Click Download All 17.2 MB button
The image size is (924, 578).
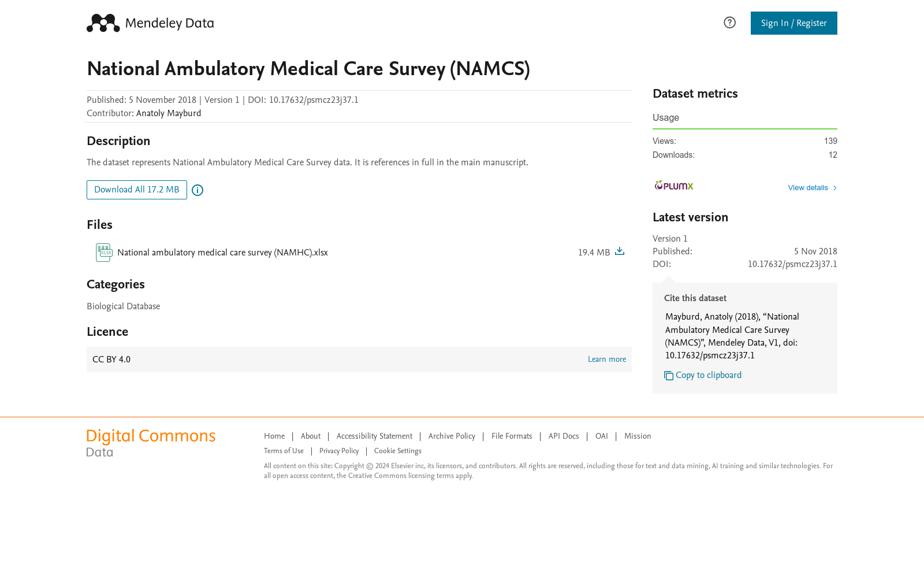[137, 190]
